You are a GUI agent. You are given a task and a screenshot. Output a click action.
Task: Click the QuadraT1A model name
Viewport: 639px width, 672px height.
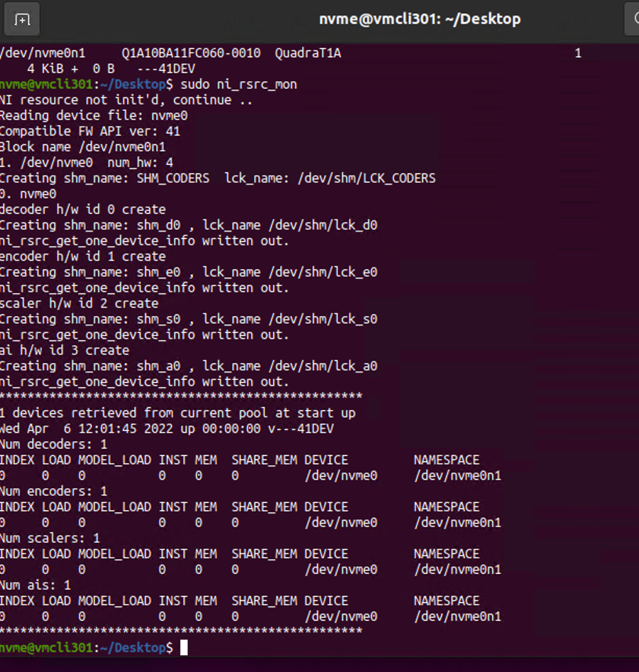(x=308, y=53)
